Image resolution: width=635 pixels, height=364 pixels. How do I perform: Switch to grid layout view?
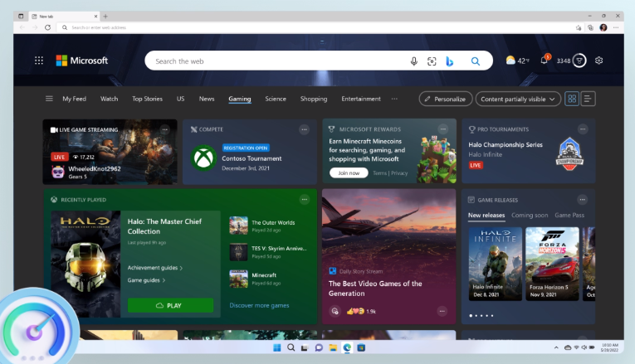pyautogui.click(x=572, y=99)
